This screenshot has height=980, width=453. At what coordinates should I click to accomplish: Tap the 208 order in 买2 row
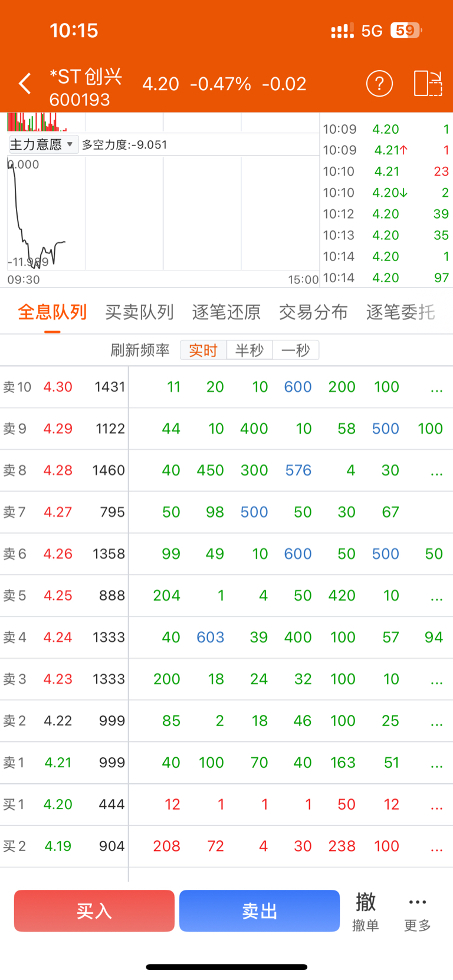coord(167,846)
